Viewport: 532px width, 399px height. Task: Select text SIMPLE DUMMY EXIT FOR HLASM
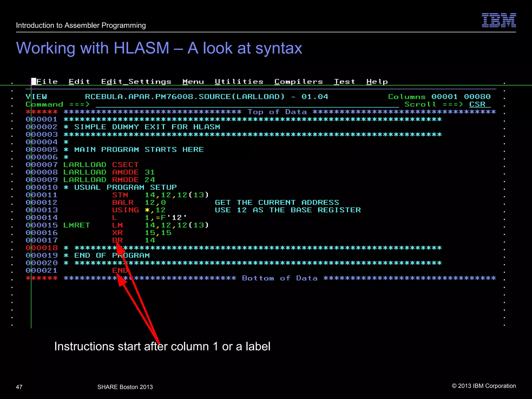click(147, 127)
